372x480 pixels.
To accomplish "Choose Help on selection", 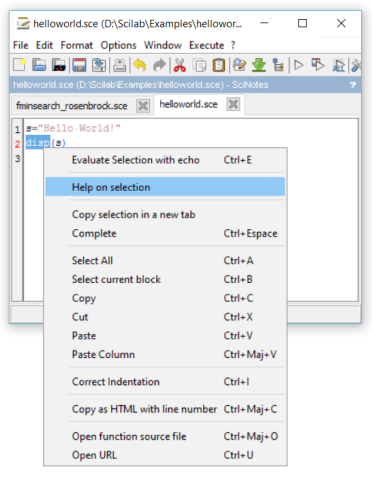I will point(165,187).
